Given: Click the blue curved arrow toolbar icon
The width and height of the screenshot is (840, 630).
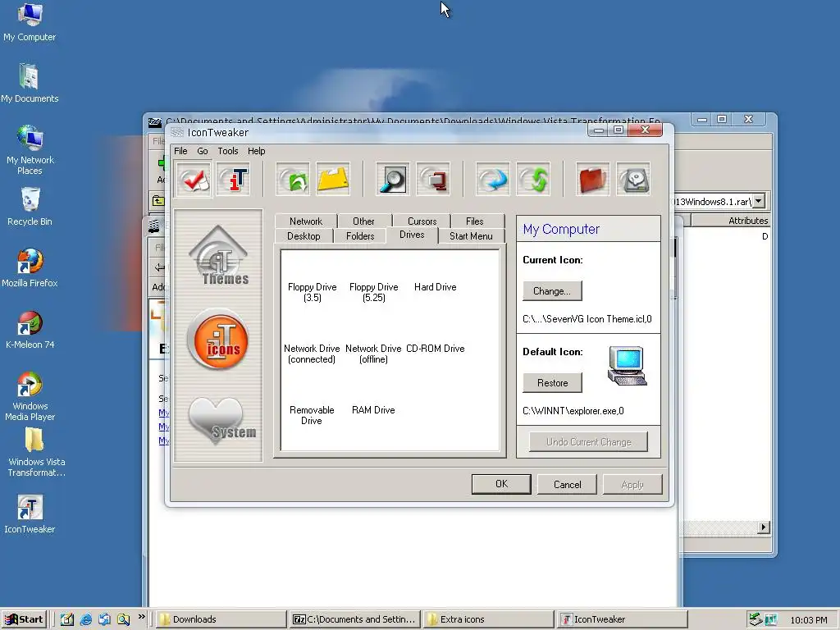Looking at the screenshot, I should [493, 180].
